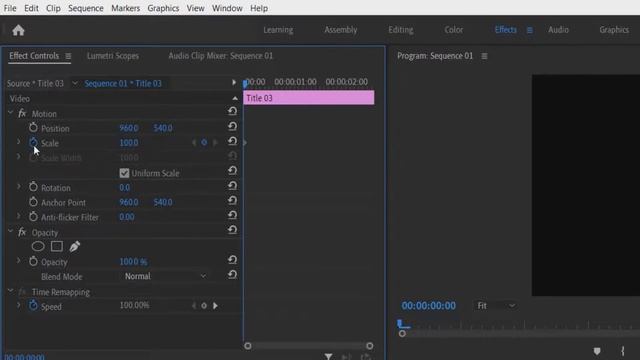Click the Sequence 01 * Title 03 link

[123, 84]
